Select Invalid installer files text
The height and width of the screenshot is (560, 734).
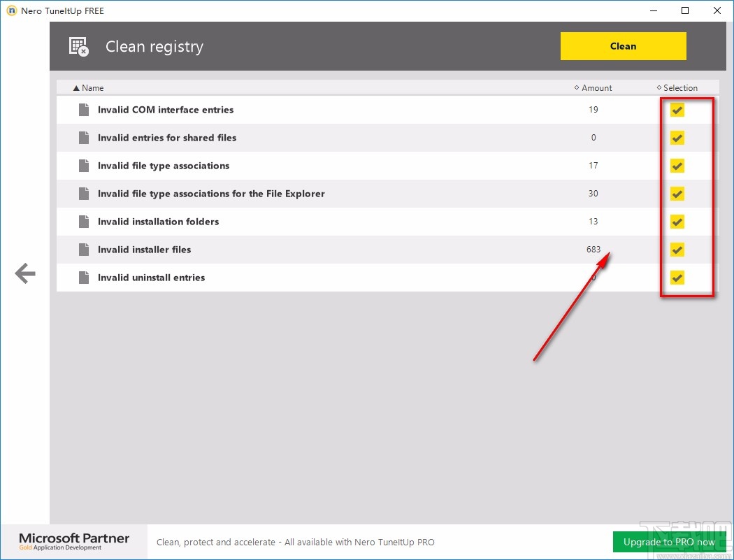pyautogui.click(x=144, y=250)
